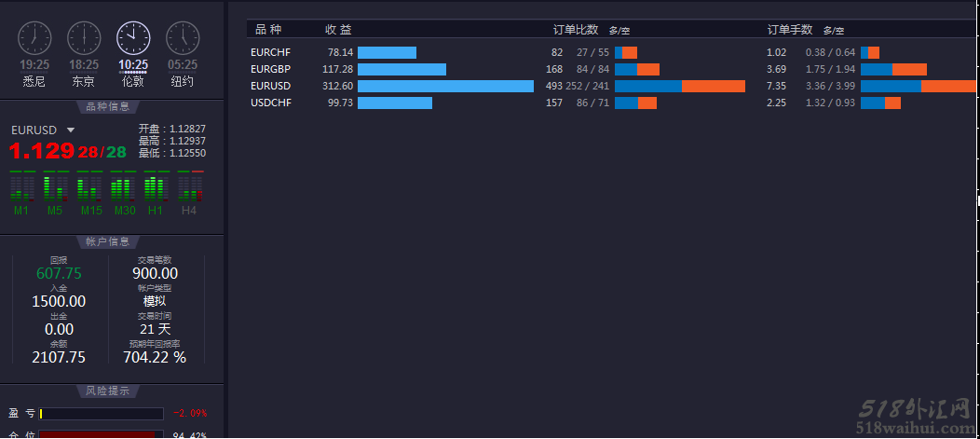Click the 帐户类型 value 模拟
This screenshot has width=980, height=439.
[x=155, y=301]
